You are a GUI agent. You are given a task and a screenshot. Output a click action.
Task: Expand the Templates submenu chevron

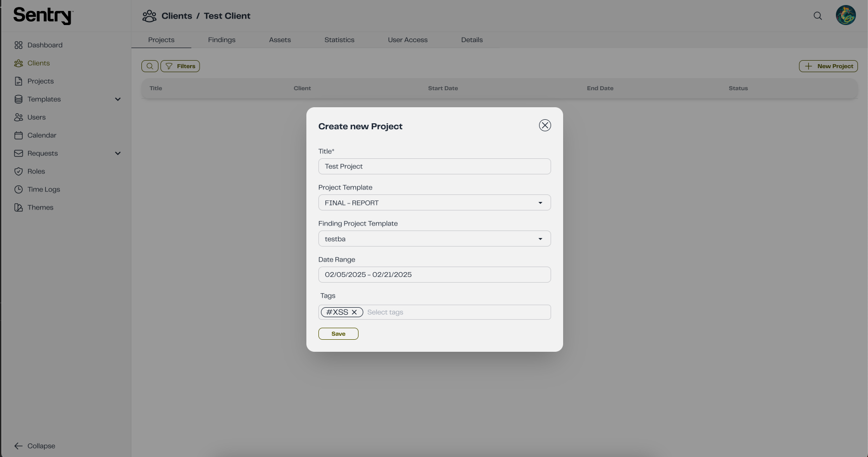point(118,99)
